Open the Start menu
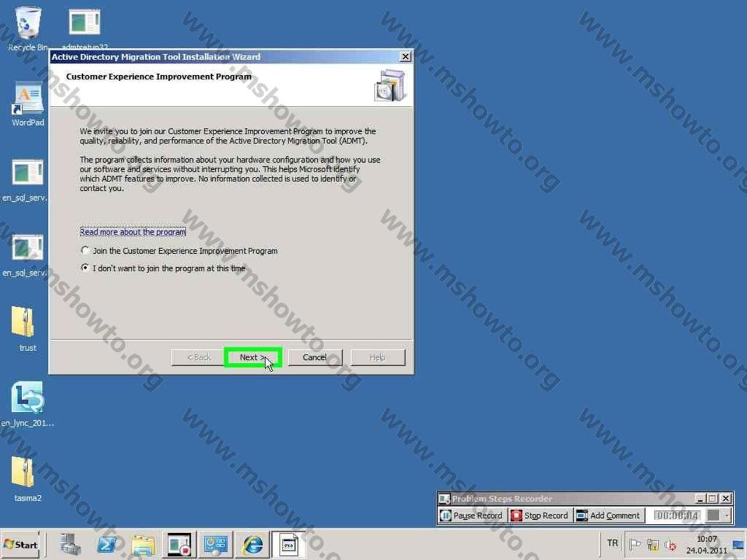Viewport: 747px width, 560px height. click(20, 545)
